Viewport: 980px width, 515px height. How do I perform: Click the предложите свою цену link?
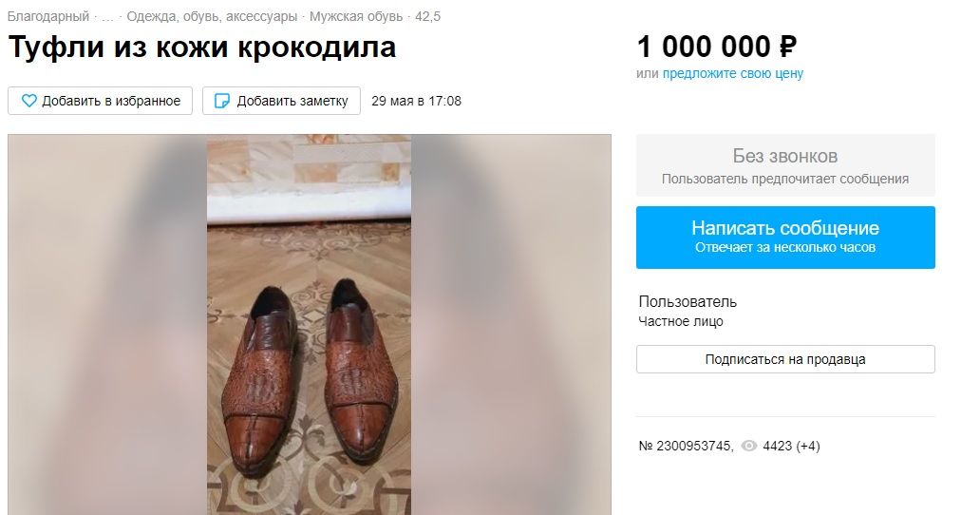732,73
